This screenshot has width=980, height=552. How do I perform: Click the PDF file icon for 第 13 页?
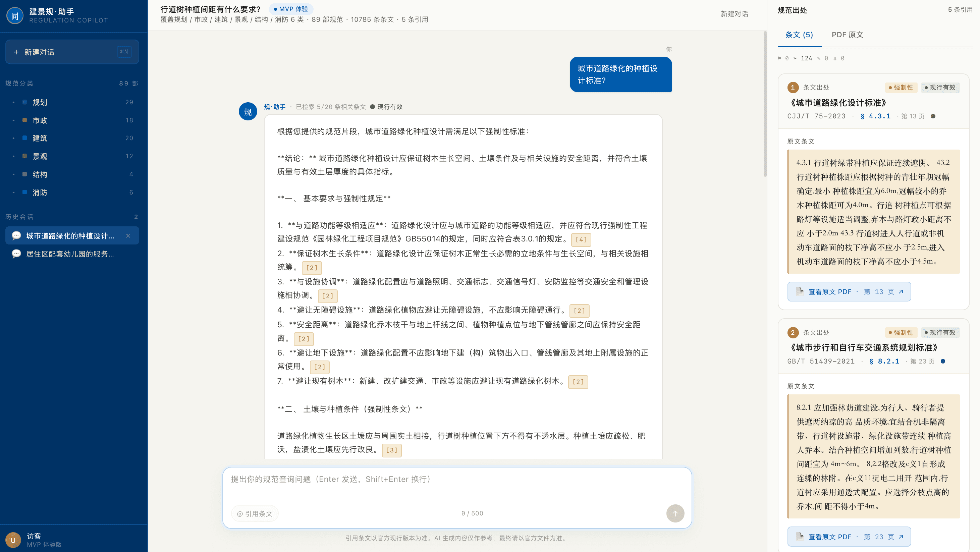[800, 291]
